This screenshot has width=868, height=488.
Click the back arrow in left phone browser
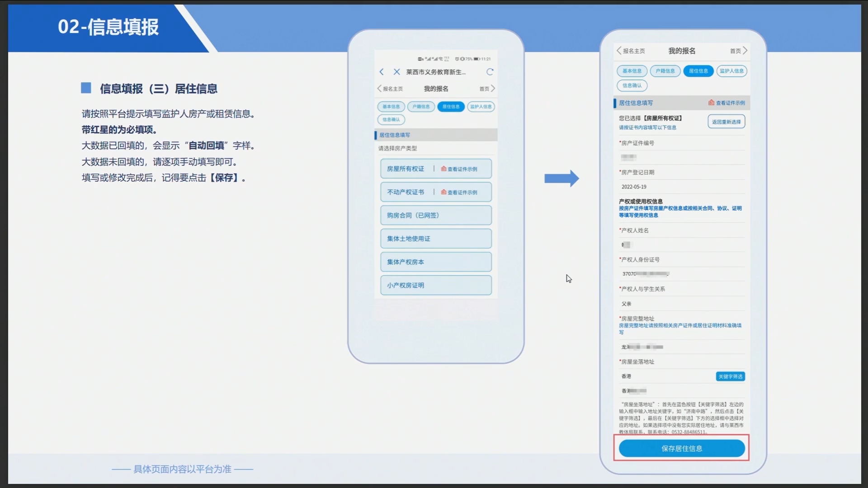pos(382,72)
